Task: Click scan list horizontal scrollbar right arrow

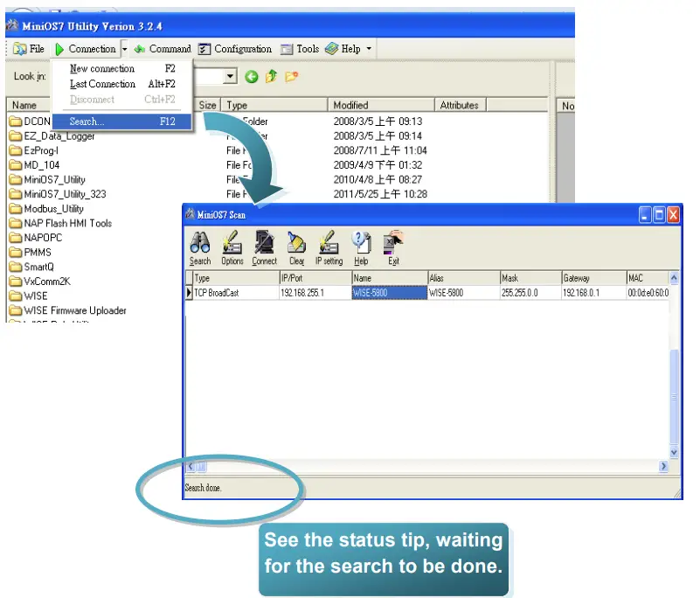Action: click(x=663, y=466)
